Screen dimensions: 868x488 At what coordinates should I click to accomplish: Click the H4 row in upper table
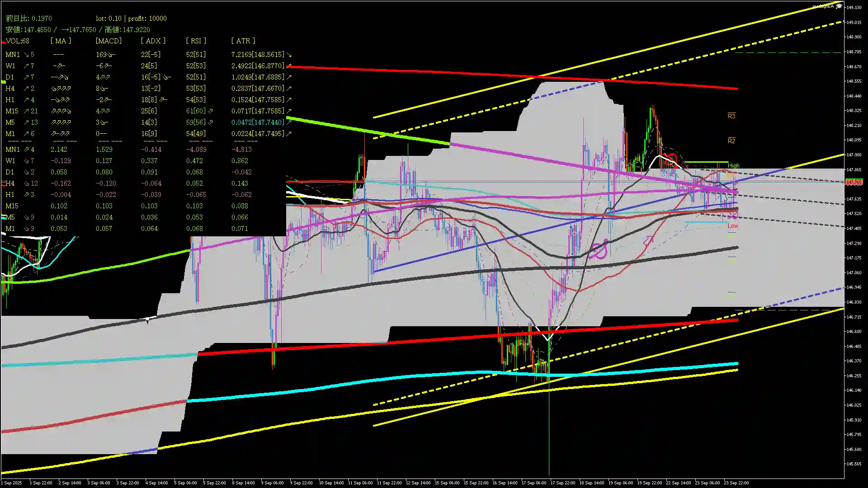pyautogui.click(x=10, y=89)
